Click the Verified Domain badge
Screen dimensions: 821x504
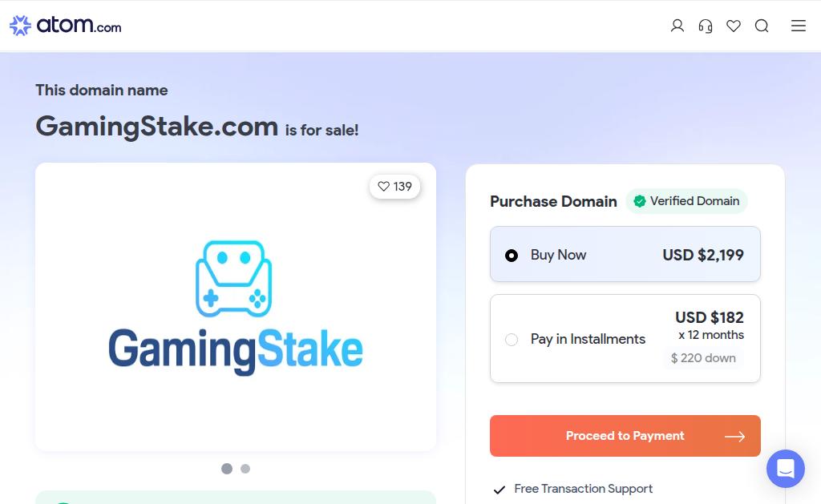tap(686, 201)
